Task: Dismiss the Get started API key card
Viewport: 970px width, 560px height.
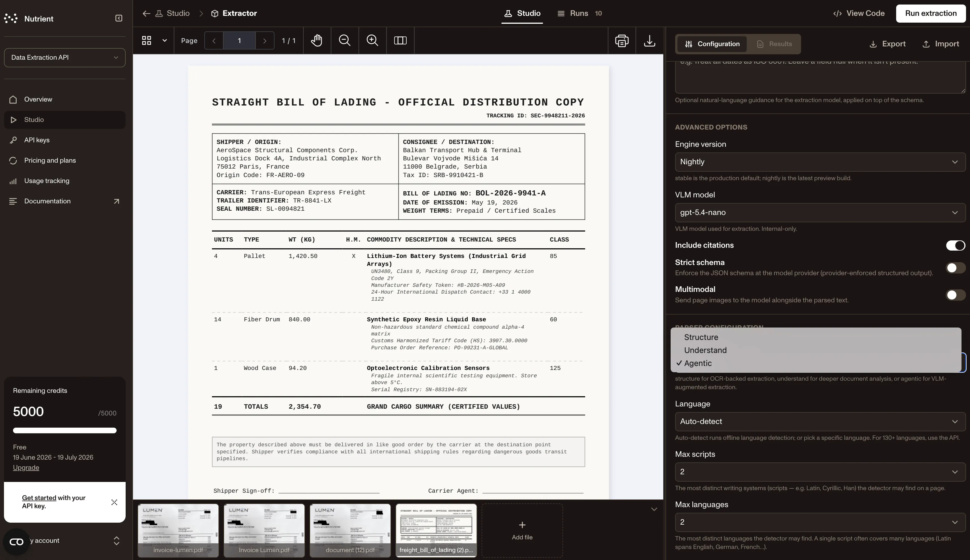Action: (114, 502)
